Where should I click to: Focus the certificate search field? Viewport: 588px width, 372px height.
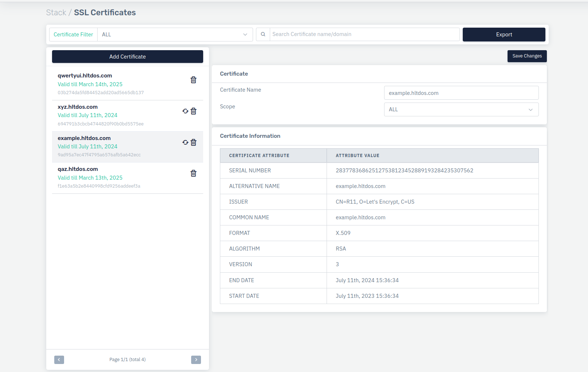[x=364, y=35]
